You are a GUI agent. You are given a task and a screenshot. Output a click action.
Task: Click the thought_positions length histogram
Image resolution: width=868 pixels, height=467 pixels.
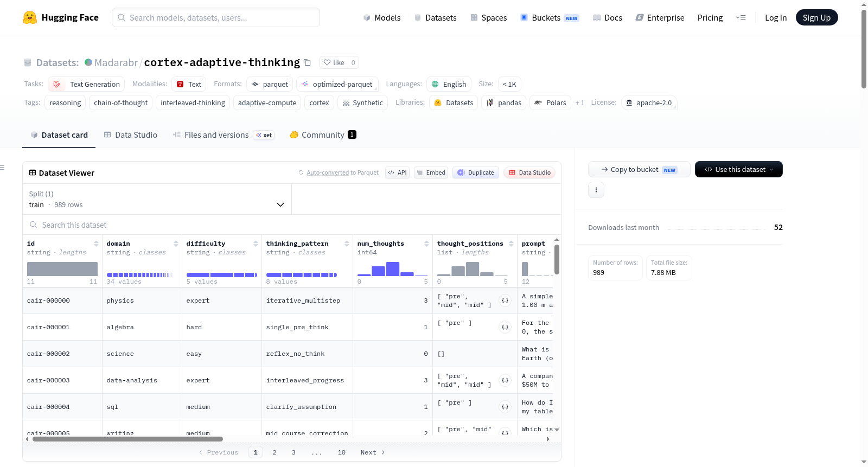click(x=473, y=269)
